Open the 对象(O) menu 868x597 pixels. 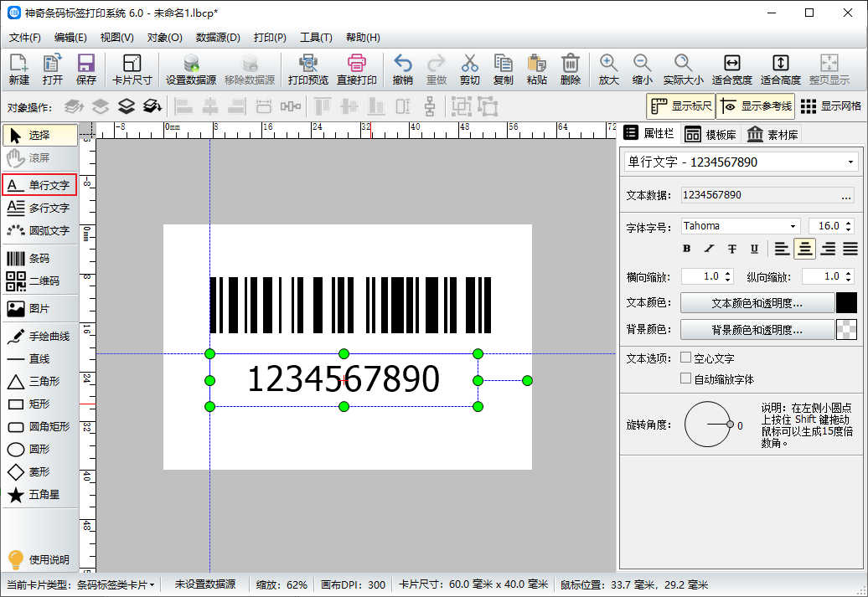tap(164, 38)
